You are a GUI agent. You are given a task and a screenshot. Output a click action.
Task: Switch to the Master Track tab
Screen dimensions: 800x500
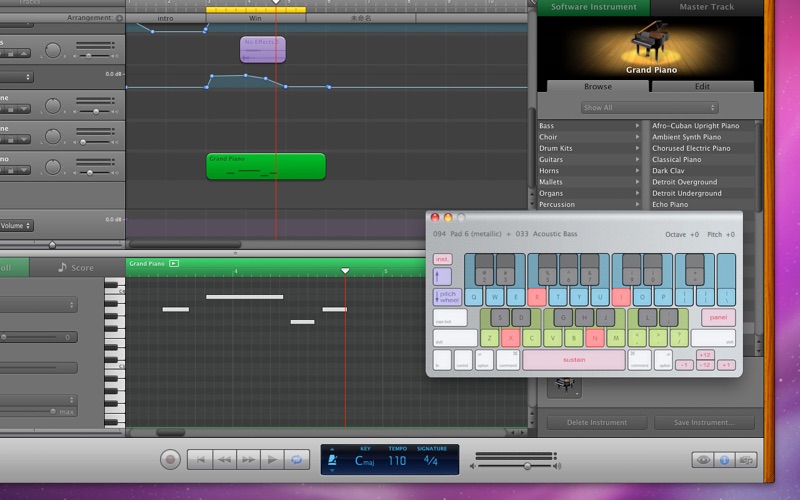[707, 7]
